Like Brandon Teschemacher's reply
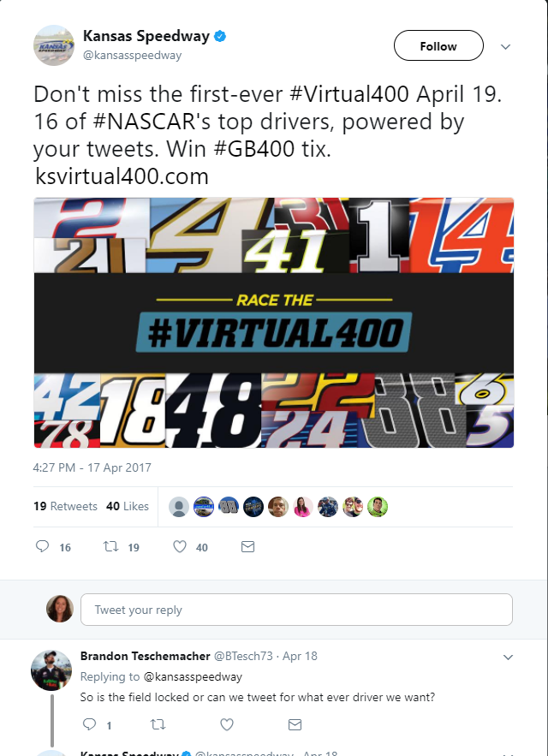 tap(226, 724)
